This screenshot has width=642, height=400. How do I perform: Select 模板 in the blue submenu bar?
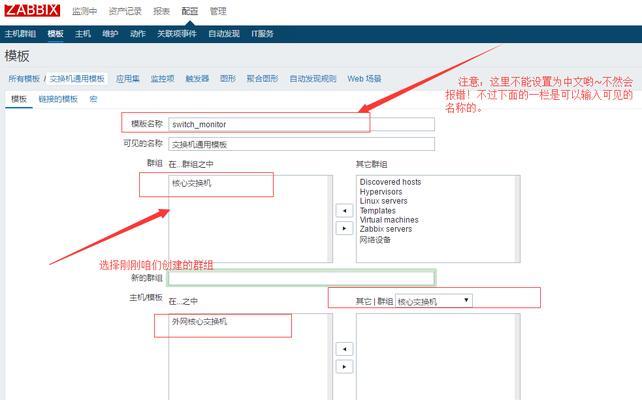55,34
